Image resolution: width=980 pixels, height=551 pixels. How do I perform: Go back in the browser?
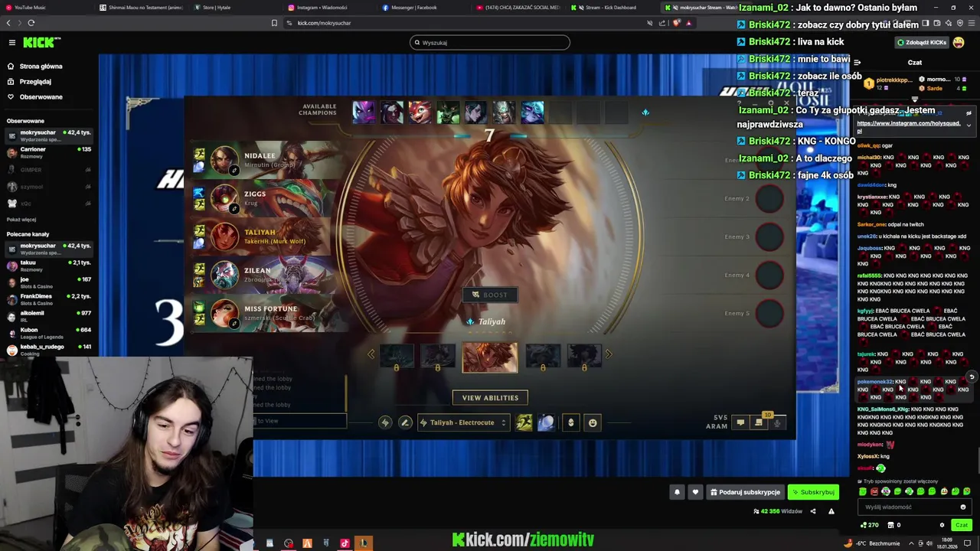[10, 23]
